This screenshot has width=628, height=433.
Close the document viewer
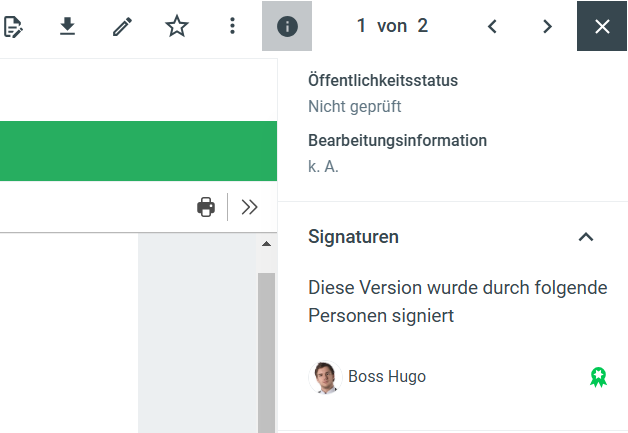pyautogui.click(x=602, y=26)
